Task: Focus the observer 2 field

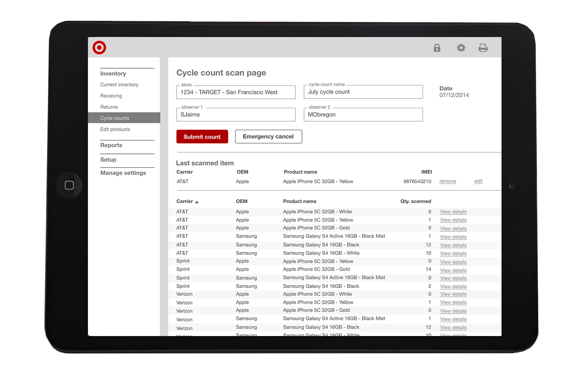Action: [x=363, y=115]
